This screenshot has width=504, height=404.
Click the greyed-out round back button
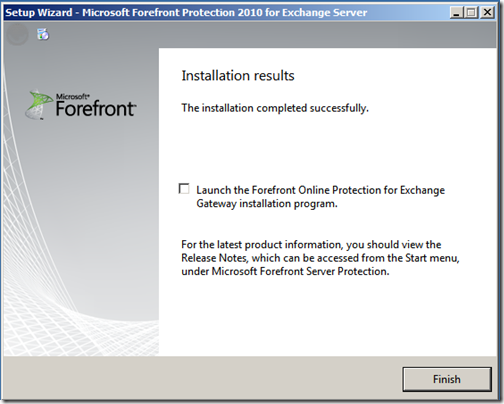click(17, 34)
